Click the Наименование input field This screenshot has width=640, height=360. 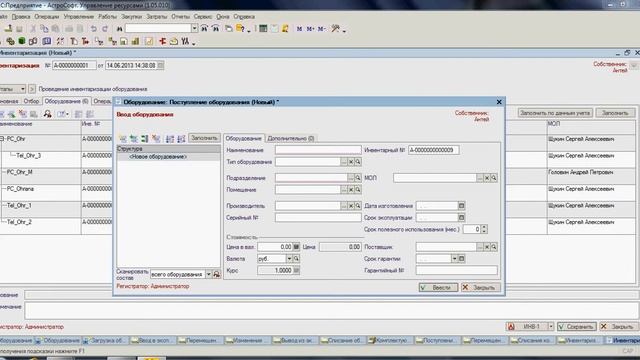pos(318,150)
